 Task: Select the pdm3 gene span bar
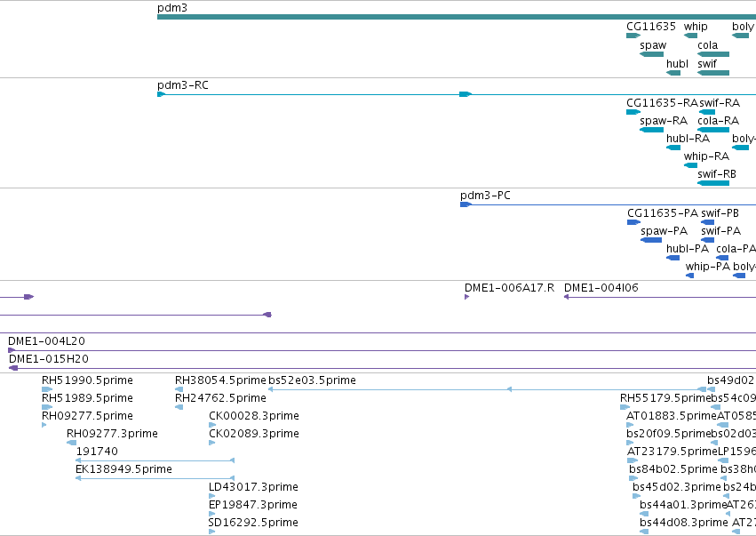click(457, 17)
